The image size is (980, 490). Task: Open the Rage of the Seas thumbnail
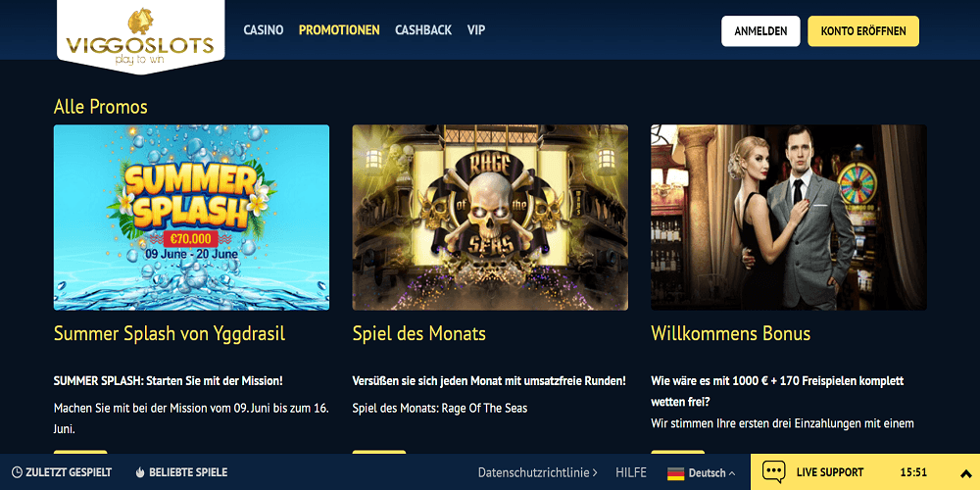tap(490, 218)
